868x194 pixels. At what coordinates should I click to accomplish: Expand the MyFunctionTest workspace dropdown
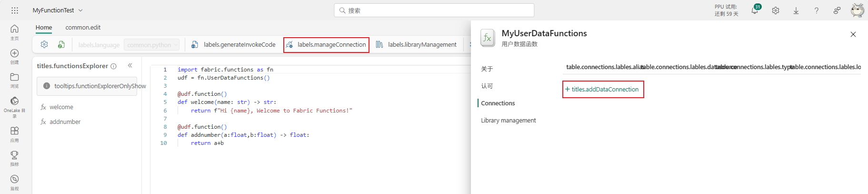[x=80, y=10]
